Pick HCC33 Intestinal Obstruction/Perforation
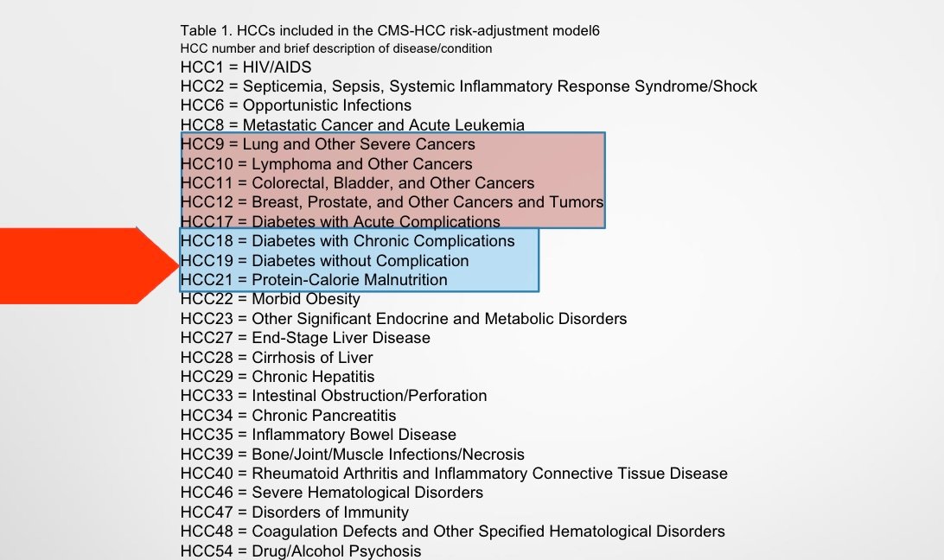The height and width of the screenshot is (560, 944). click(334, 396)
